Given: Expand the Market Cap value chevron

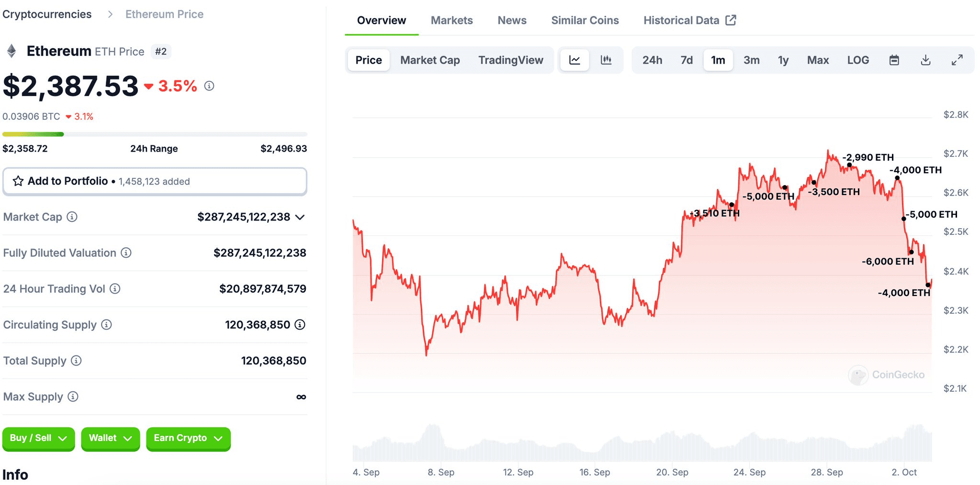Looking at the screenshot, I should pyautogui.click(x=300, y=217).
